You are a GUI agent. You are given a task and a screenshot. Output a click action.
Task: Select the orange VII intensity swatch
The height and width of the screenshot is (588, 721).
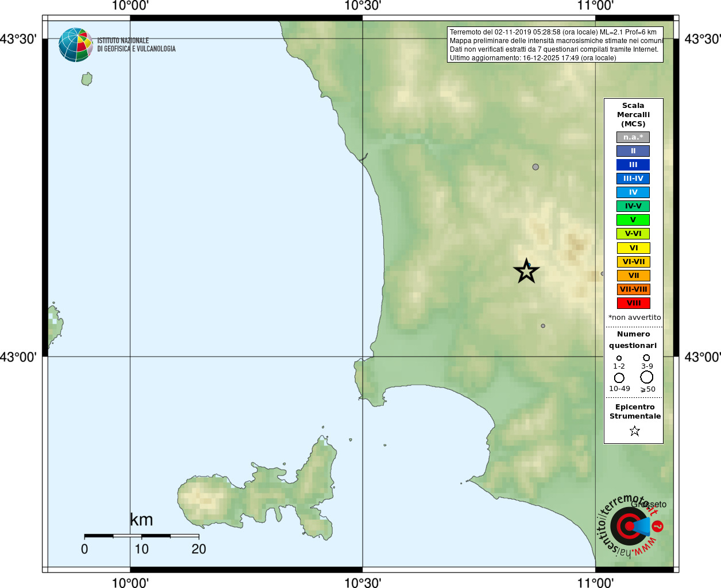click(633, 276)
